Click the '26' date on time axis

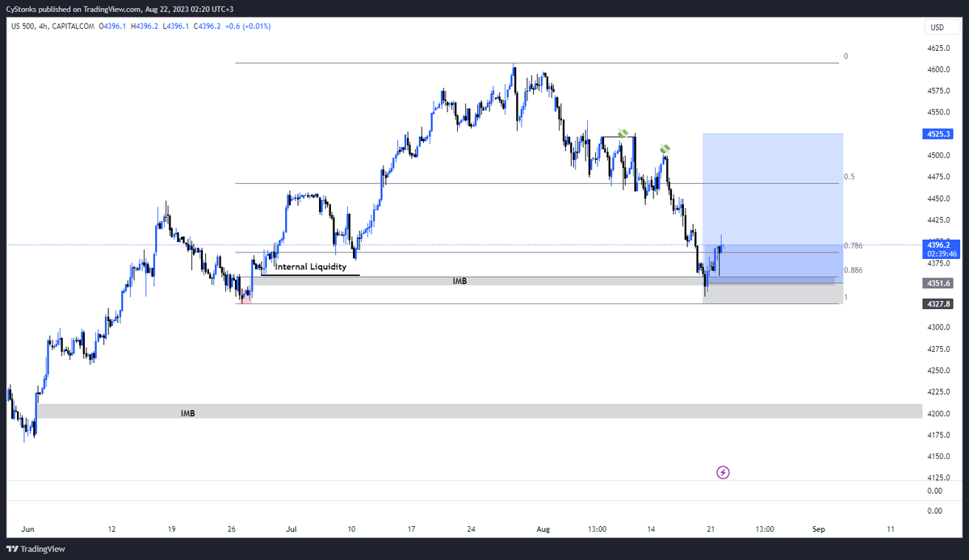(231, 529)
